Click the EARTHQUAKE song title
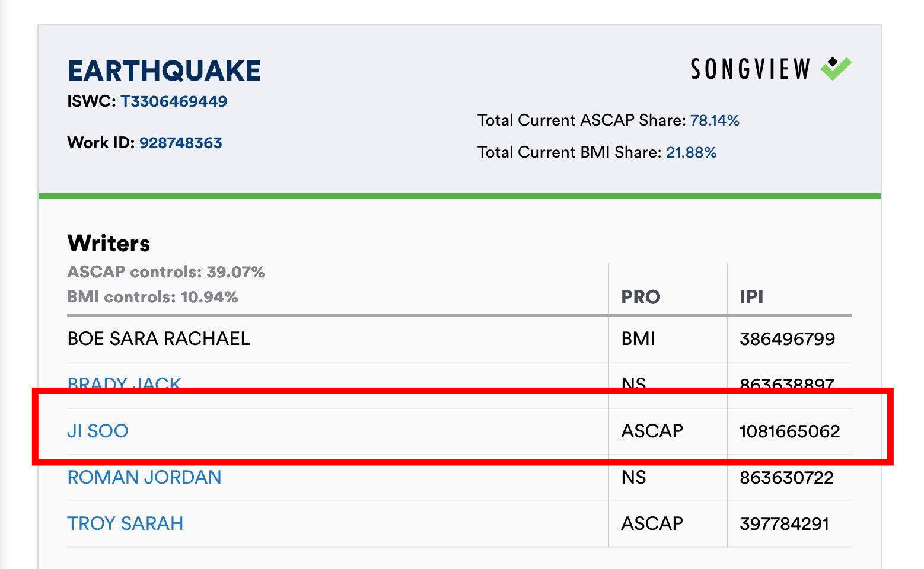This screenshot has height=569, width=924. tap(164, 71)
